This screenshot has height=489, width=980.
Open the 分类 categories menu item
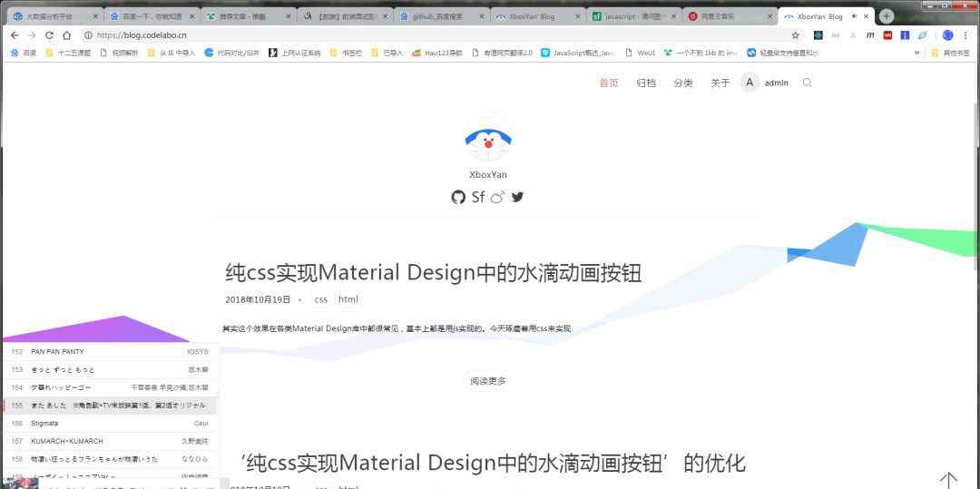click(x=683, y=83)
